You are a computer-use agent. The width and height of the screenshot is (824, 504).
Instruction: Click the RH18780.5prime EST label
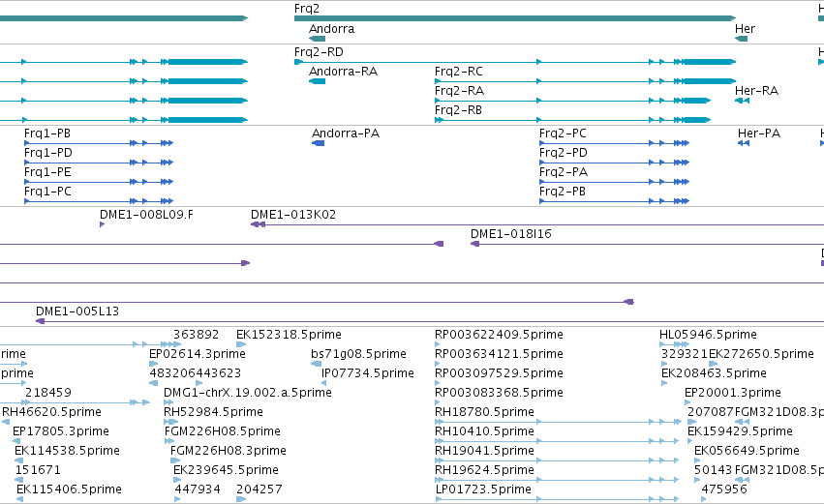pos(484,412)
